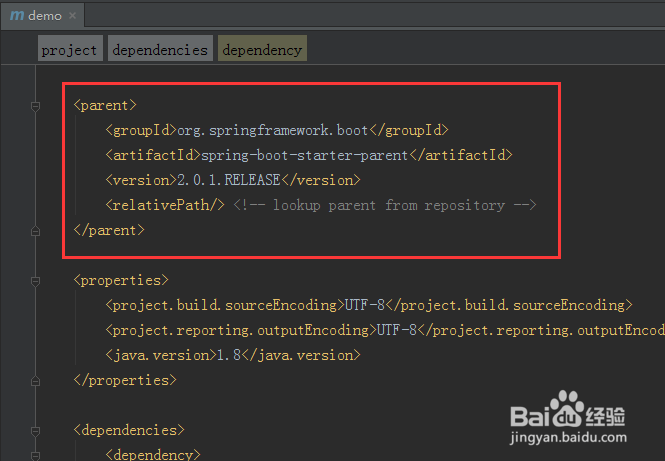Close the demo tab

(x=73, y=16)
